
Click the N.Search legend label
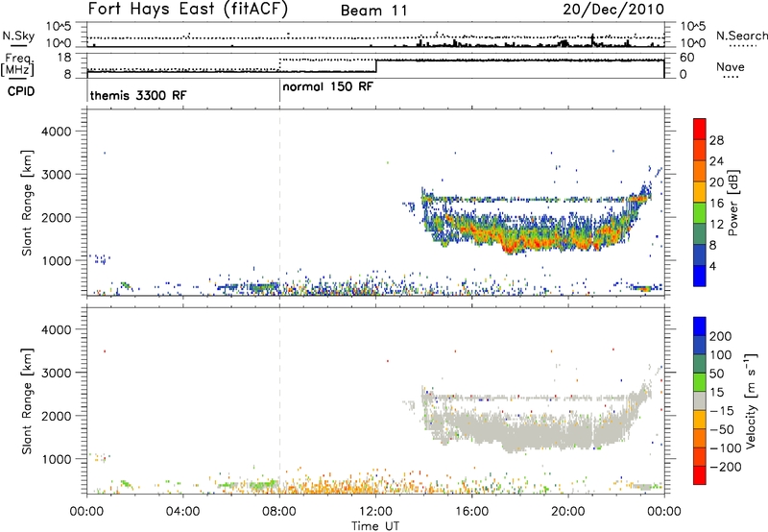point(741,36)
